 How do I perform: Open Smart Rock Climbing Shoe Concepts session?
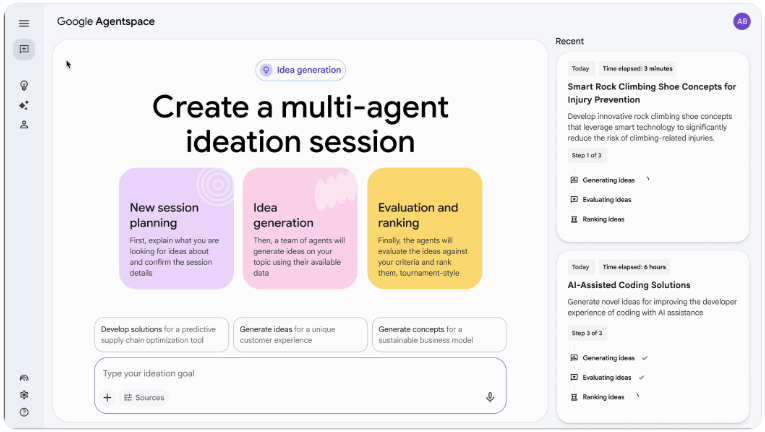651,93
